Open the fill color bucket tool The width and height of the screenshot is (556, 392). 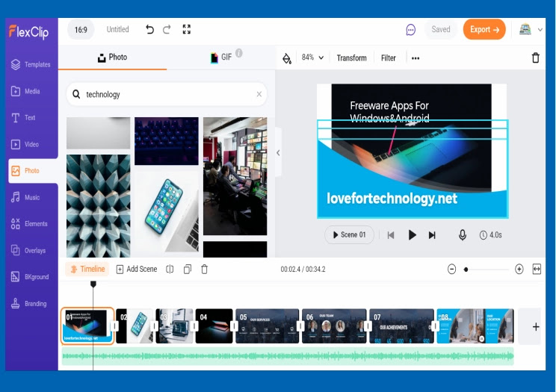point(286,58)
